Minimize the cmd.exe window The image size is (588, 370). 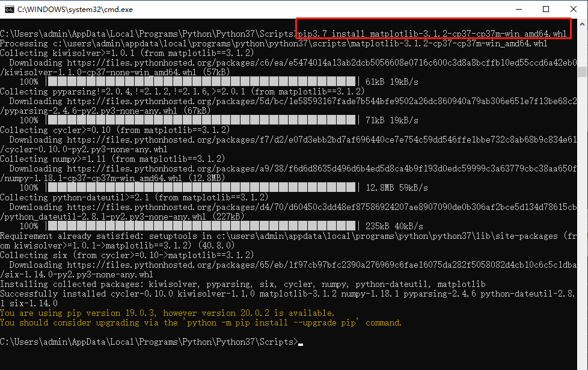519,10
